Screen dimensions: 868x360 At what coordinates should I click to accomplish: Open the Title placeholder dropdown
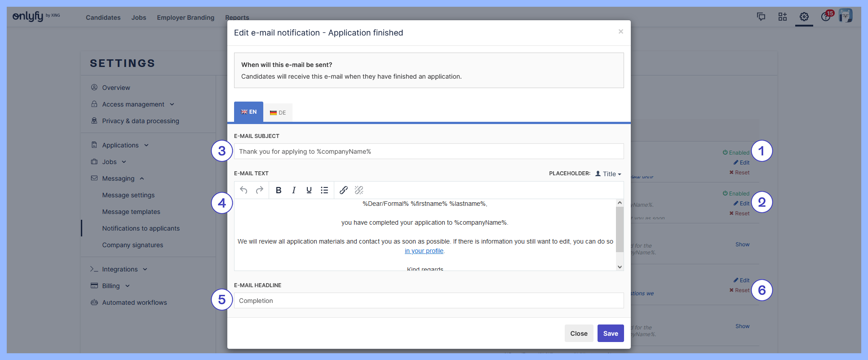(x=608, y=174)
